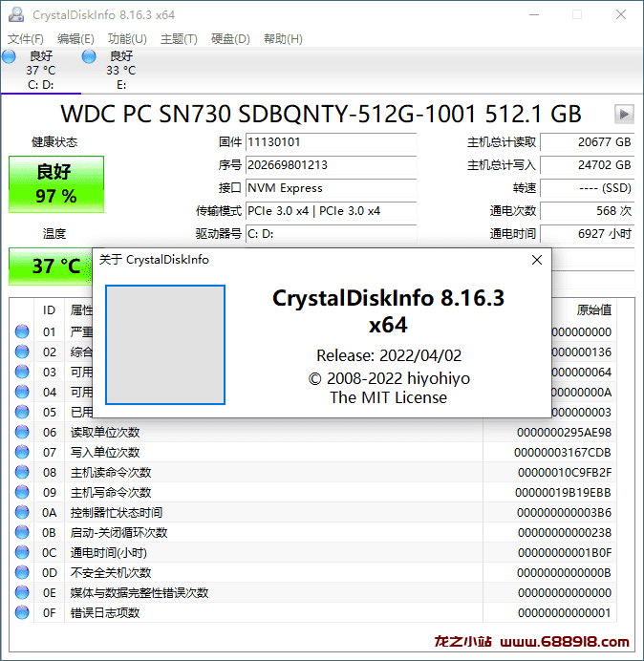Click the 主机总计写入 value 24702 GB
The width and height of the screenshot is (644, 661).
587,165
